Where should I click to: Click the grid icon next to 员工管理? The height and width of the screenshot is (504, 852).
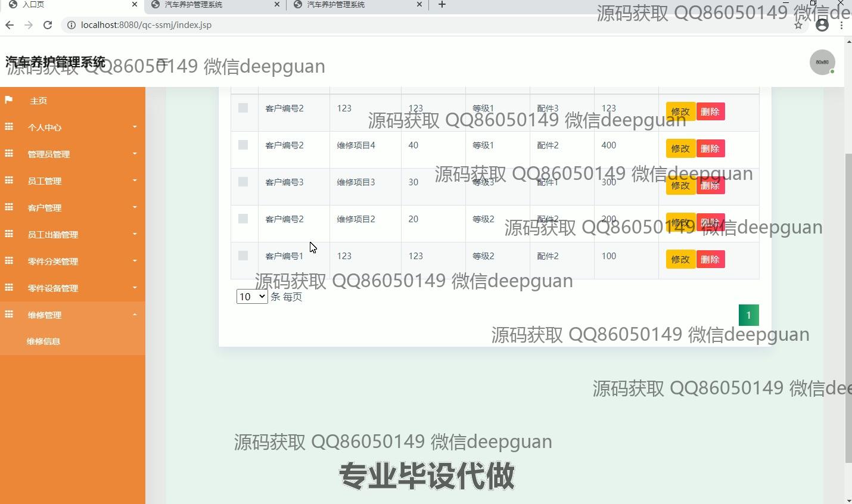9,181
